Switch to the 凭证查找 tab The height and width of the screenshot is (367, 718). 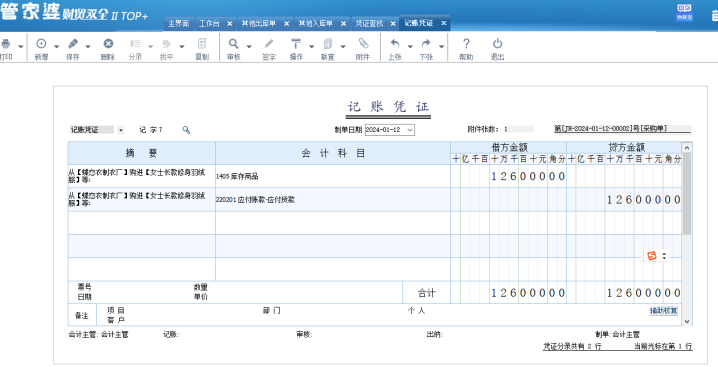point(369,23)
